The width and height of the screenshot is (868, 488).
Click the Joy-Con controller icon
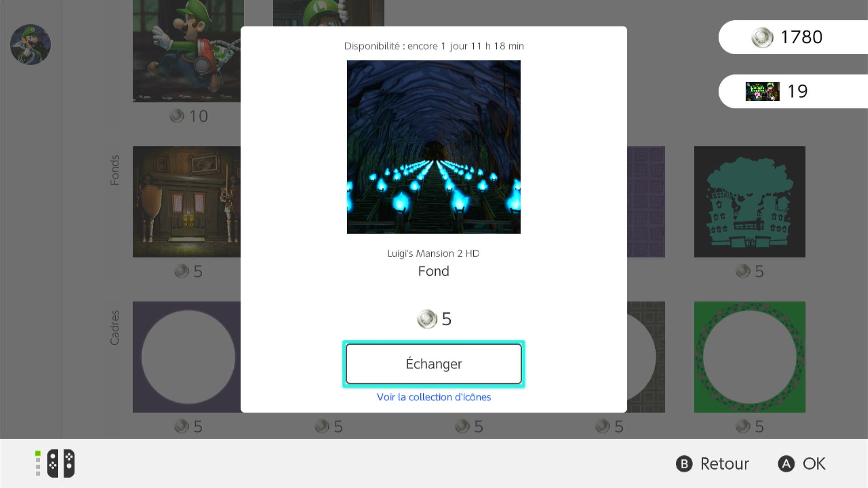point(61,463)
